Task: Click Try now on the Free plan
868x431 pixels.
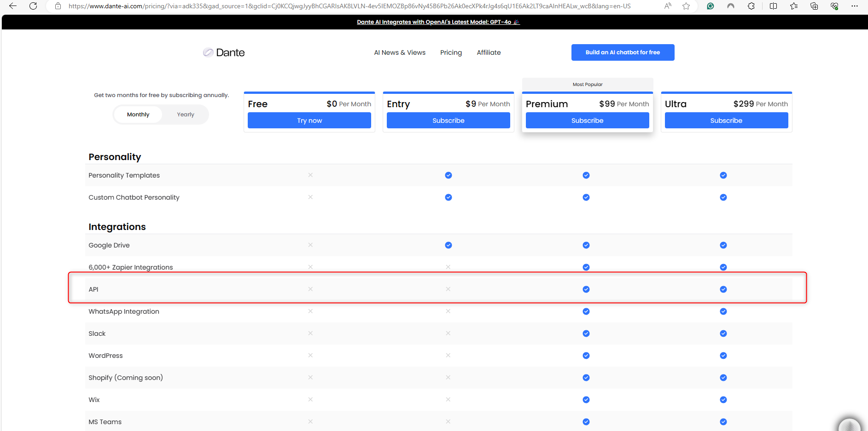Action: tap(309, 121)
